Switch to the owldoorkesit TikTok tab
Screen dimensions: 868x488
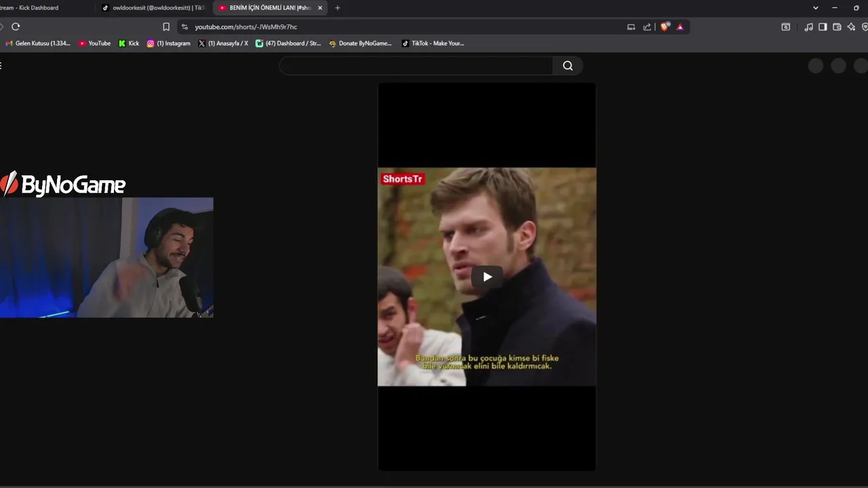[x=153, y=7]
